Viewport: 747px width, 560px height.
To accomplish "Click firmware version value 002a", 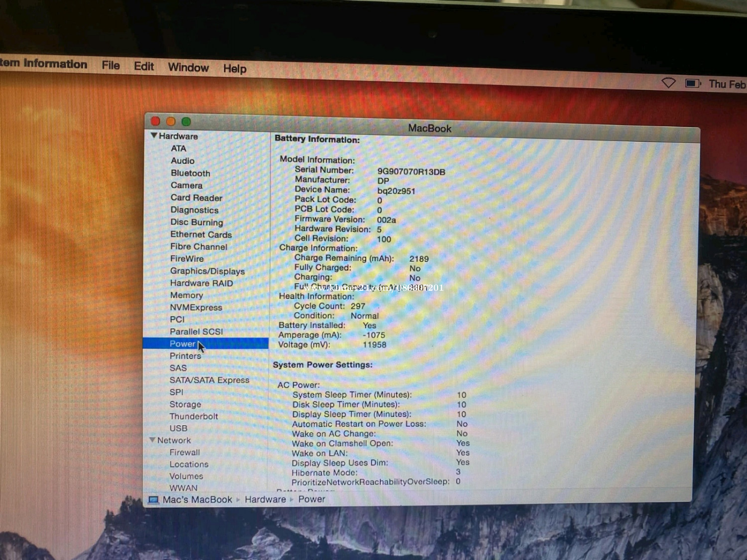I will tap(386, 220).
